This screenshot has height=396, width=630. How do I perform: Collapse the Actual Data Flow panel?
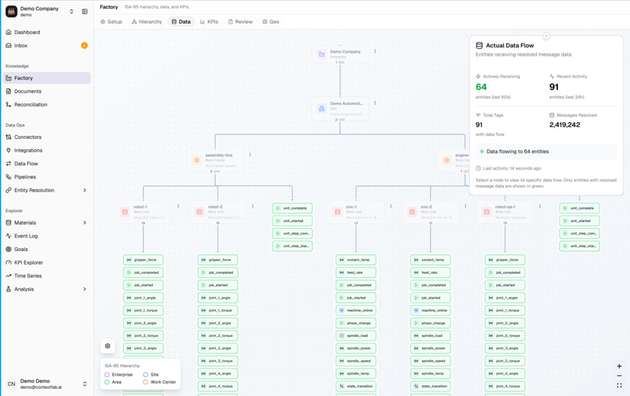click(x=546, y=36)
